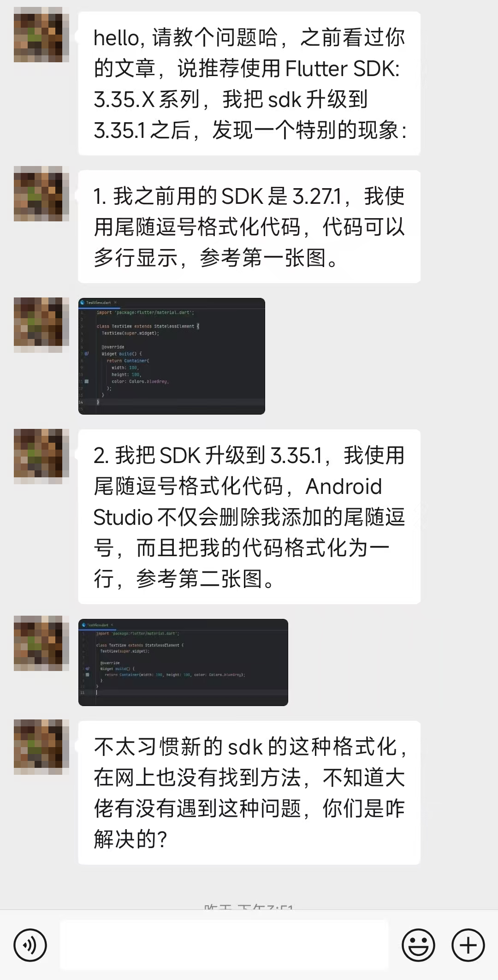
Task: Tap avatar beside the first code image
Action: [x=41, y=325]
